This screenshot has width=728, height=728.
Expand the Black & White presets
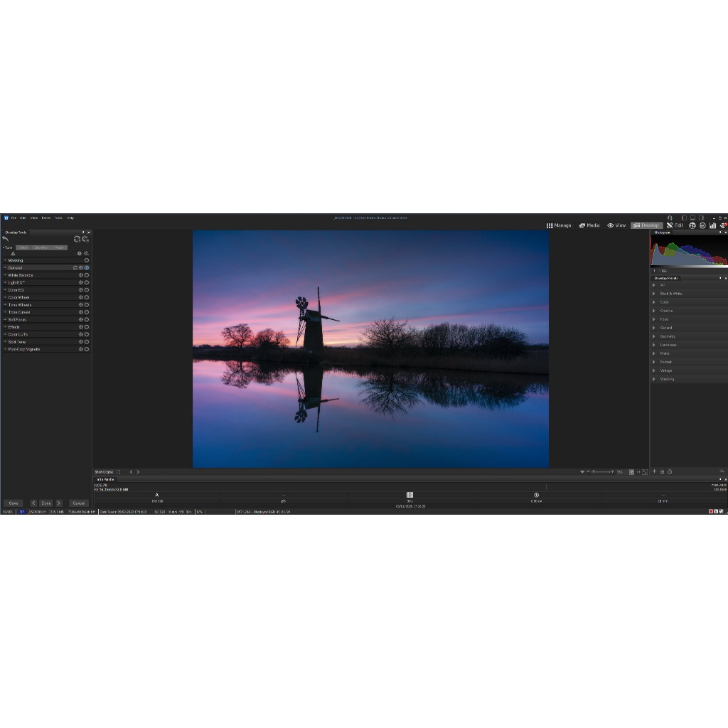coord(670,294)
